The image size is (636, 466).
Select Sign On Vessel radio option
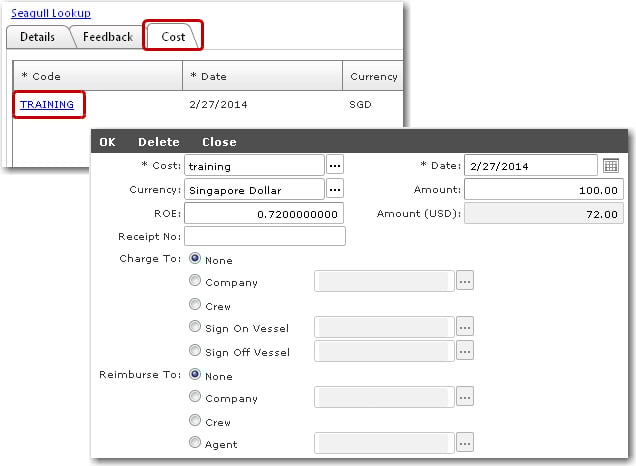click(195, 327)
